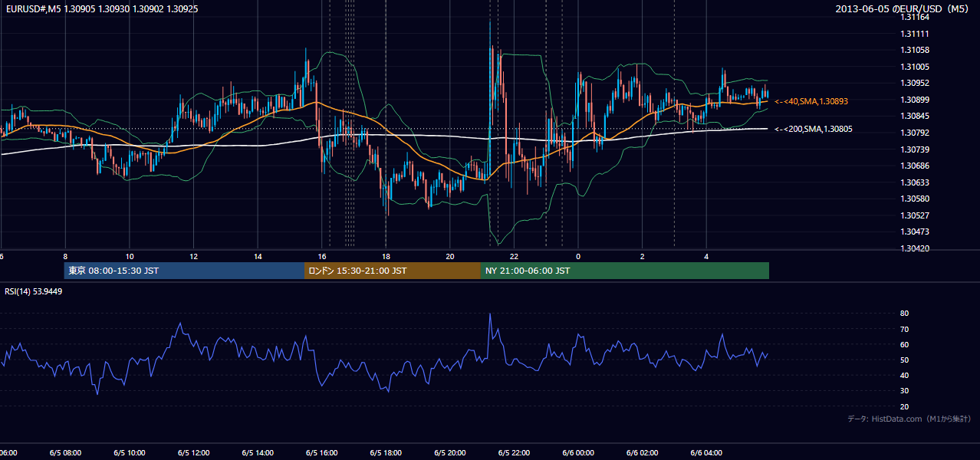Click RSI scale value 30
980x460 pixels.
905,391
